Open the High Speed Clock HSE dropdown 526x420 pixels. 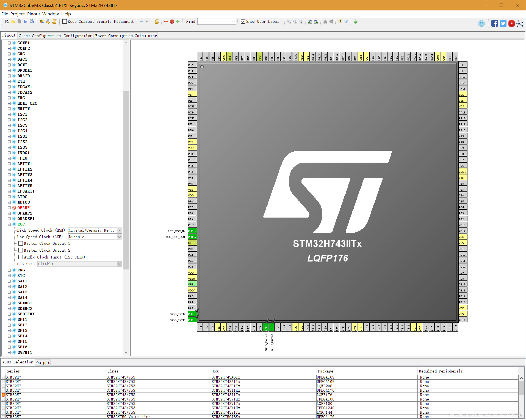tap(119, 230)
